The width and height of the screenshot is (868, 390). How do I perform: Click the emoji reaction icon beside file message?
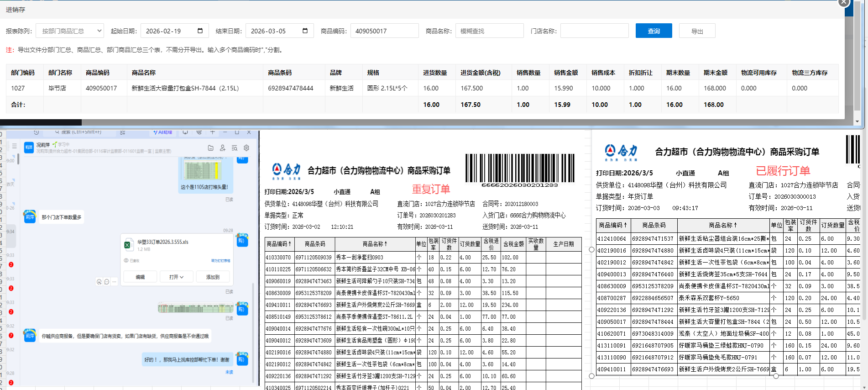pos(99,282)
